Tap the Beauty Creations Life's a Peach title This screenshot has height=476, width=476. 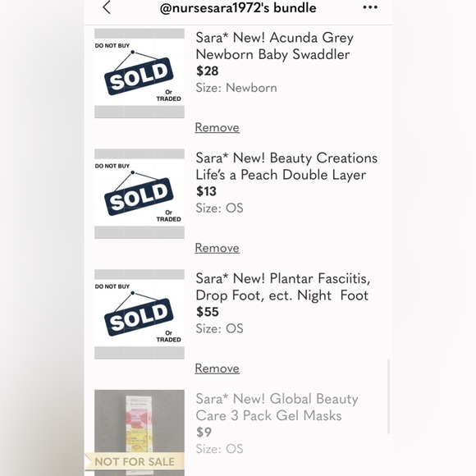(x=286, y=167)
